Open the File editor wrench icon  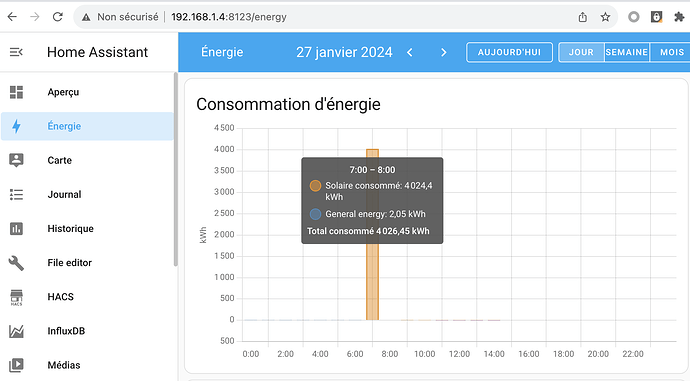[x=16, y=263]
